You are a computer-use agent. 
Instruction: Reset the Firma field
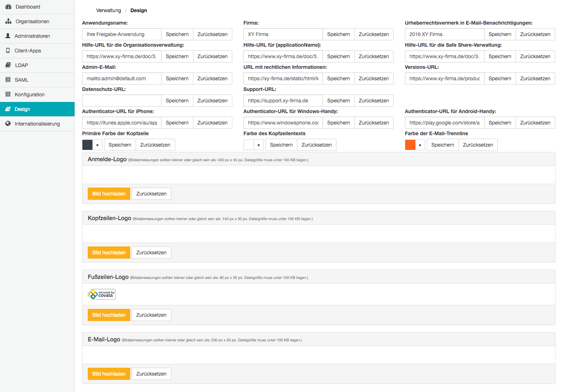pyautogui.click(x=374, y=34)
